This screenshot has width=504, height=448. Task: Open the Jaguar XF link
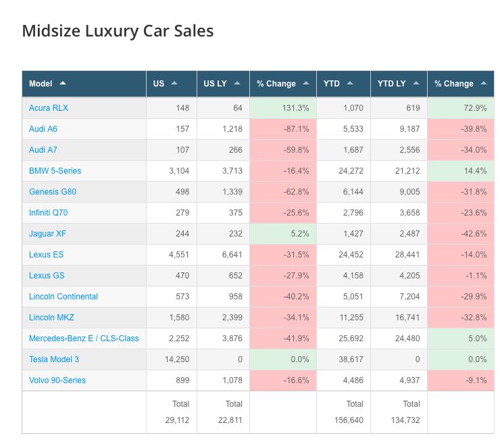pos(47,234)
